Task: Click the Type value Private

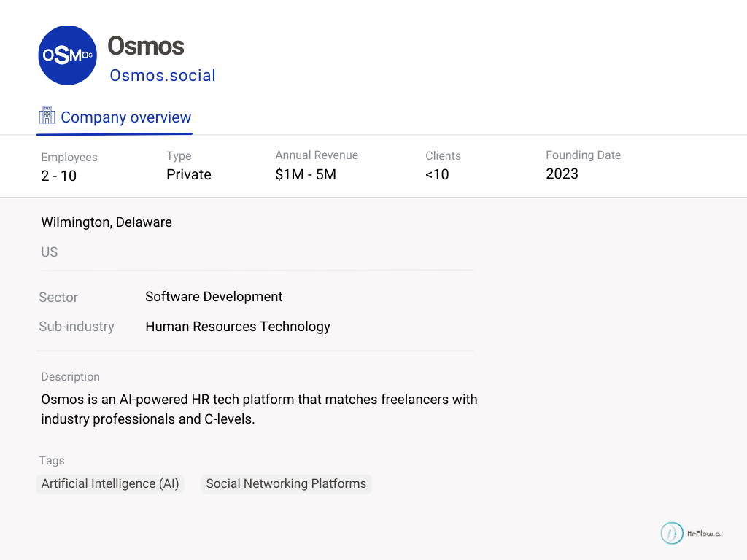Action: (x=189, y=174)
